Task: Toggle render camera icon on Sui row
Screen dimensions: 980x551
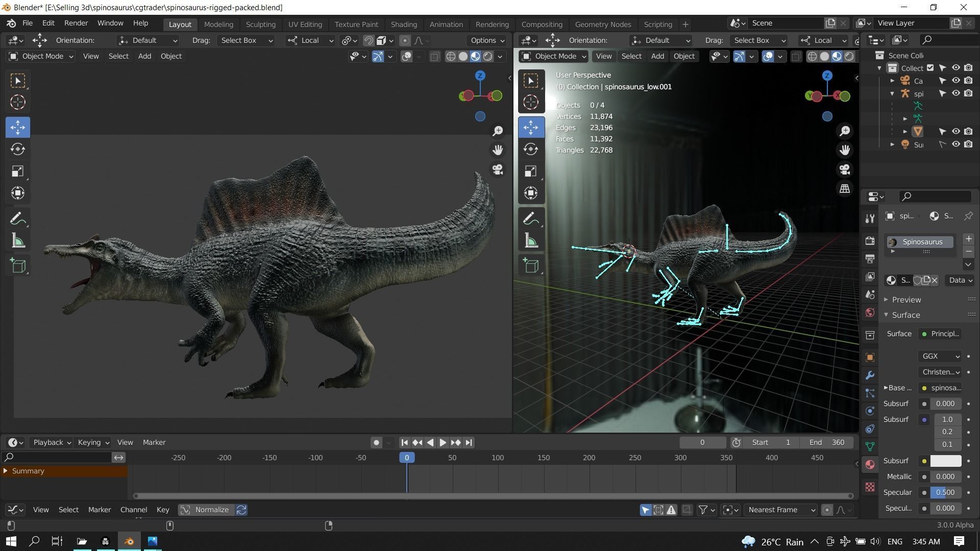Action: coord(968,144)
